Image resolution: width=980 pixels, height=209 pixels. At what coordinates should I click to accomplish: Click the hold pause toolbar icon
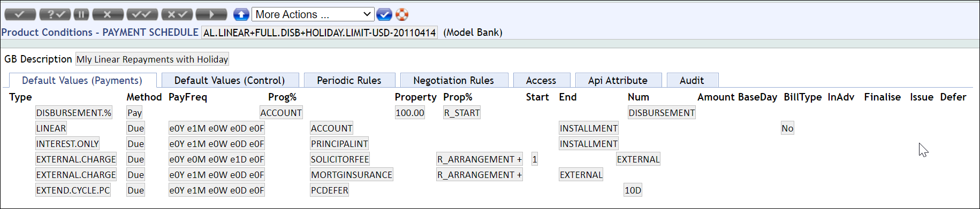(81, 14)
